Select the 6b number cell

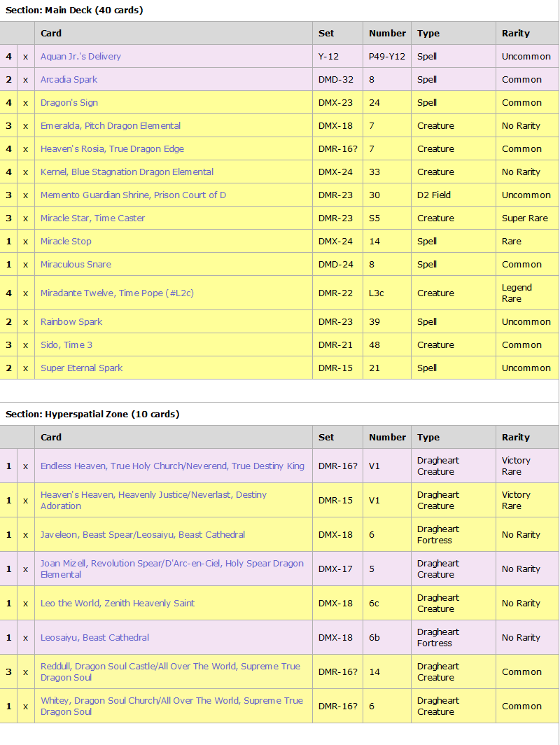(x=387, y=638)
